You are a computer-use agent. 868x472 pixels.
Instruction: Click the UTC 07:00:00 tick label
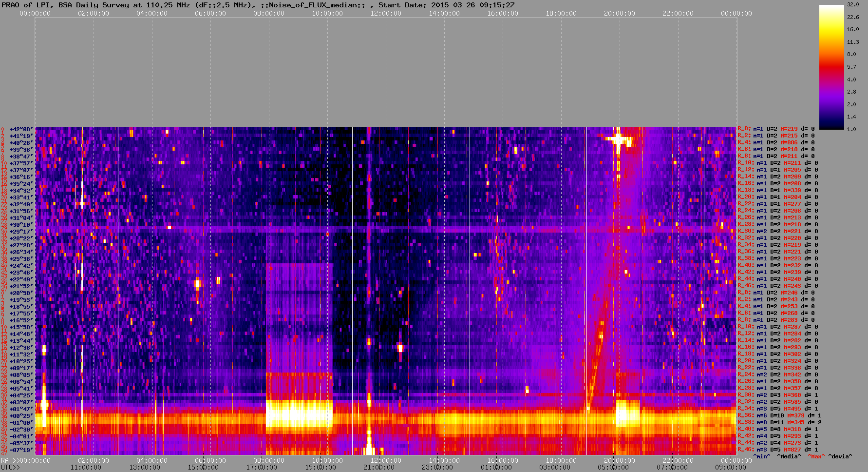click(x=672, y=468)
